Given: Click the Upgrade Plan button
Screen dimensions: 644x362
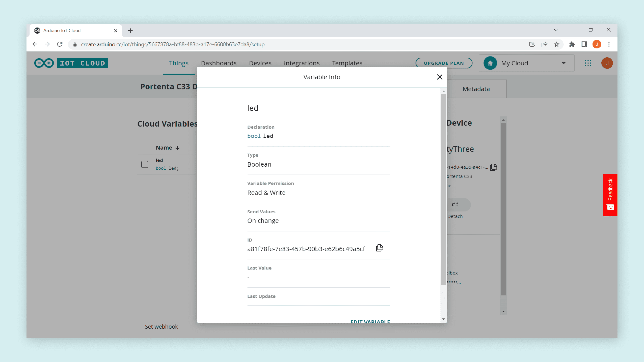Looking at the screenshot, I should pyautogui.click(x=444, y=63).
